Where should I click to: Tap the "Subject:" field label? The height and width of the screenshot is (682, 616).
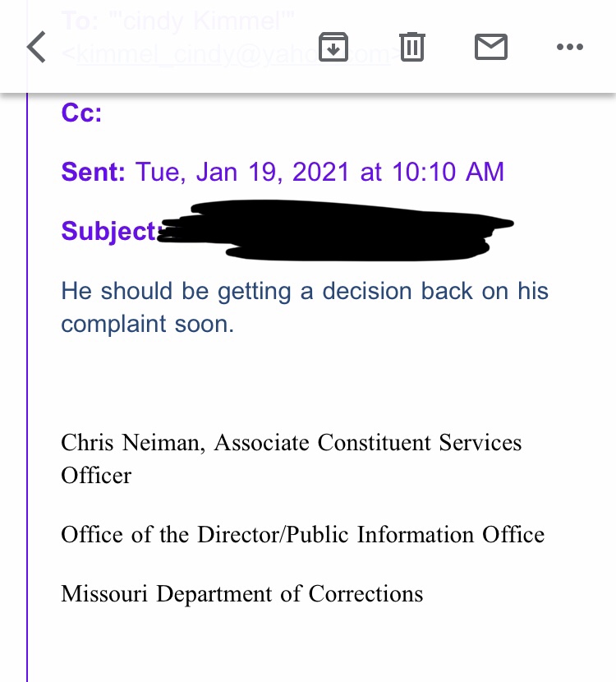click(x=108, y=231)
